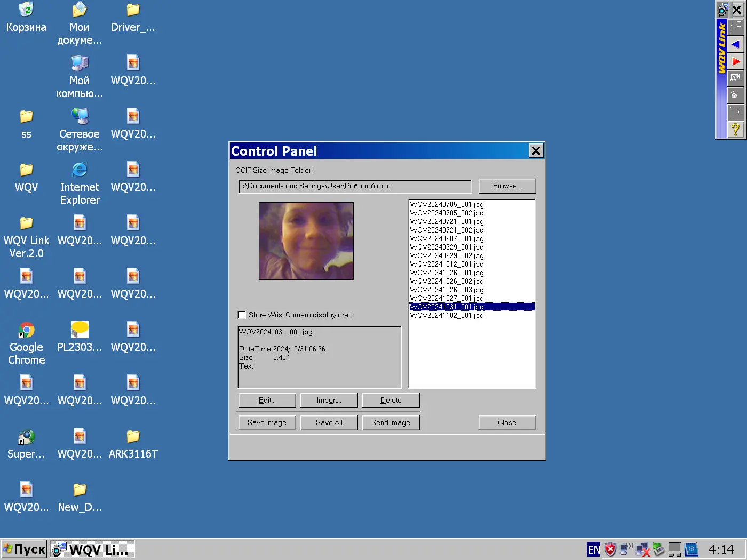This screenshot has height=560, width=747.
Task: Select the New_D... folder on desktop
Action: 80,497
